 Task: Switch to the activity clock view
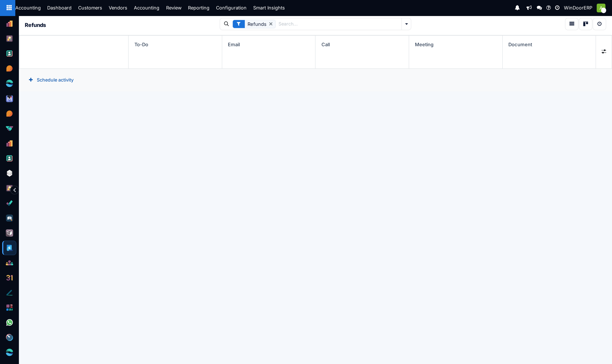point(599,24)
